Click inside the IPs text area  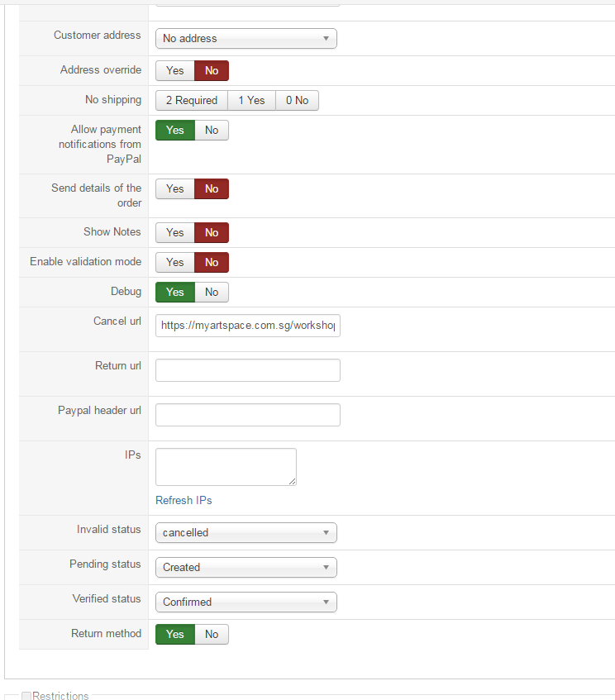coord(226,467)
